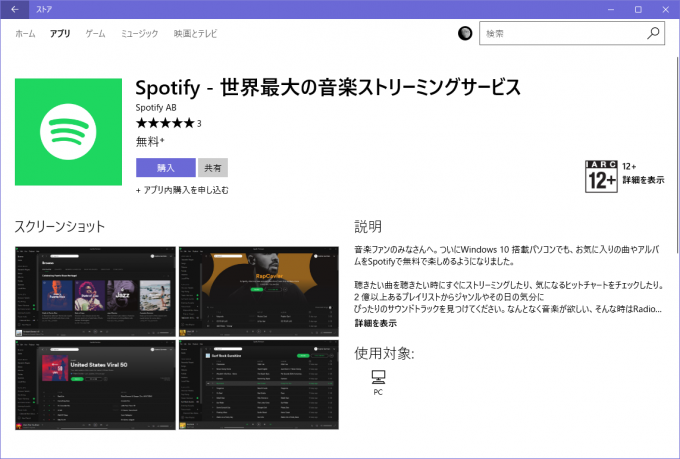This screenshot has width=680, height=459.
Task: Open the Browse screenshot thumbnail
Action: click(95, 292)
